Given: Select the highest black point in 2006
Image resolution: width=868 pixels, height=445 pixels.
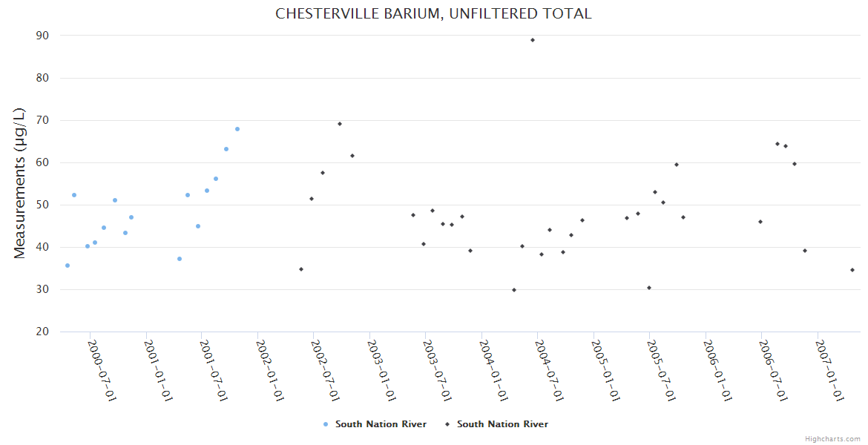Looking at the screenshot, I should (x=777, y=144).
